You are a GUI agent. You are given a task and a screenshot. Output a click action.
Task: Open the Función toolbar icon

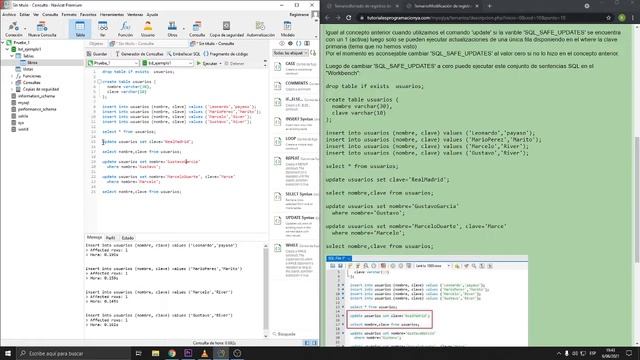point(125,29)
